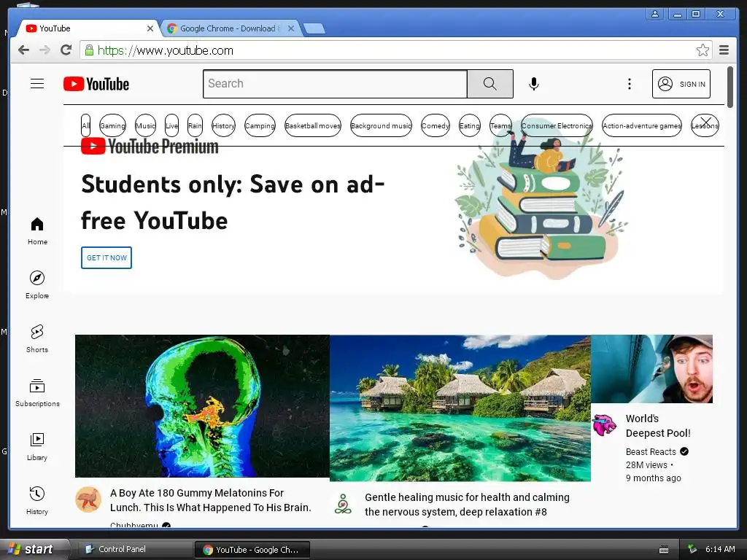Reload the page with the refresh icon
This screenshot has height=560, width=747.
click(66, 50)
